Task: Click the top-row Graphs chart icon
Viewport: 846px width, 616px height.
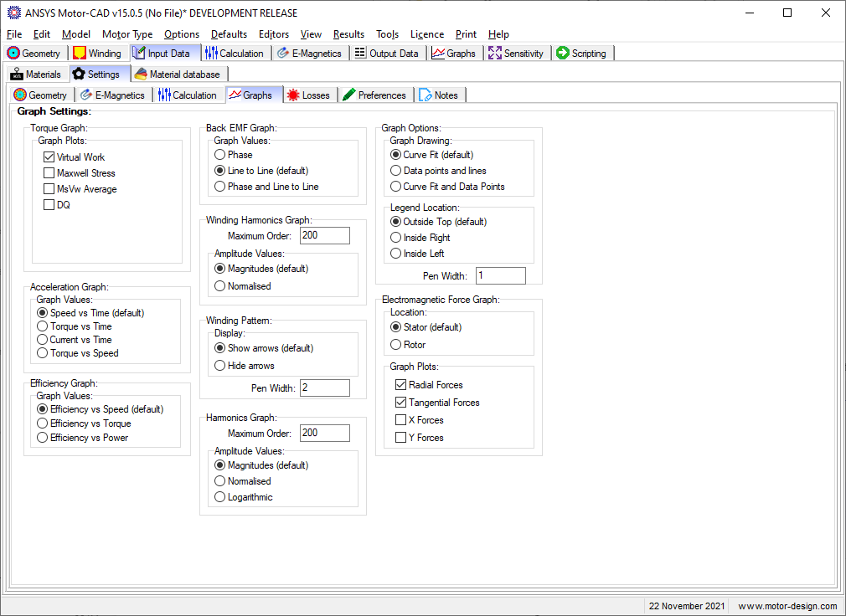Action: pyautogui.click(x=438, y=54)
